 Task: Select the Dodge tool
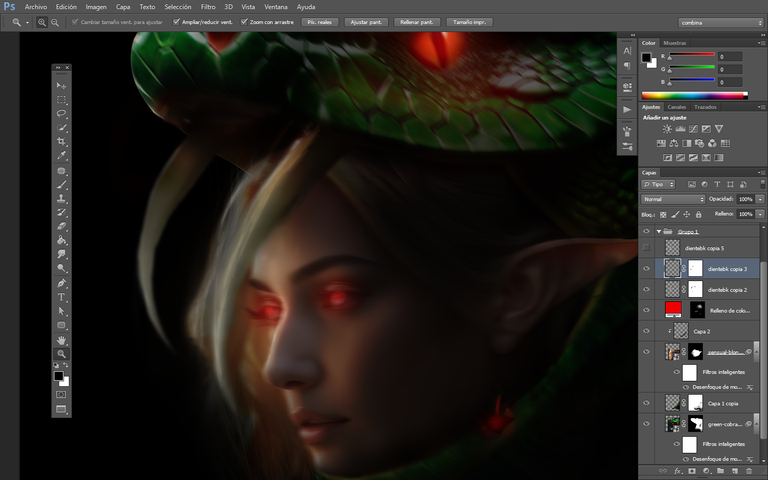[x=61, y=268]
